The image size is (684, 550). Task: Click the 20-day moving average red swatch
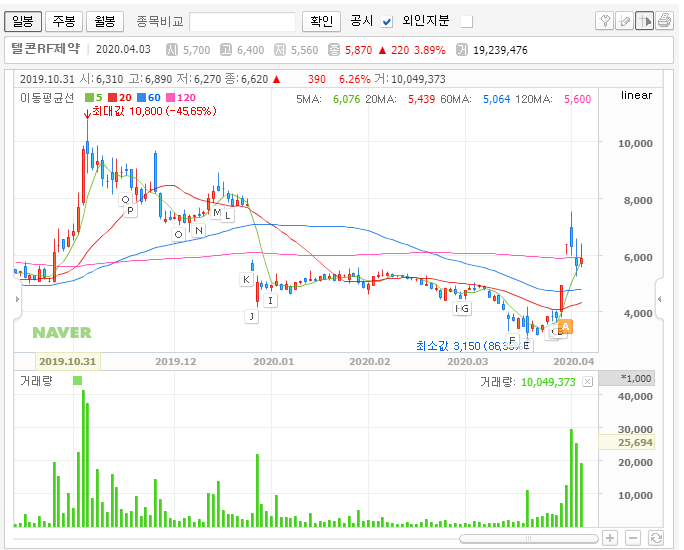[x=113, y=97]
